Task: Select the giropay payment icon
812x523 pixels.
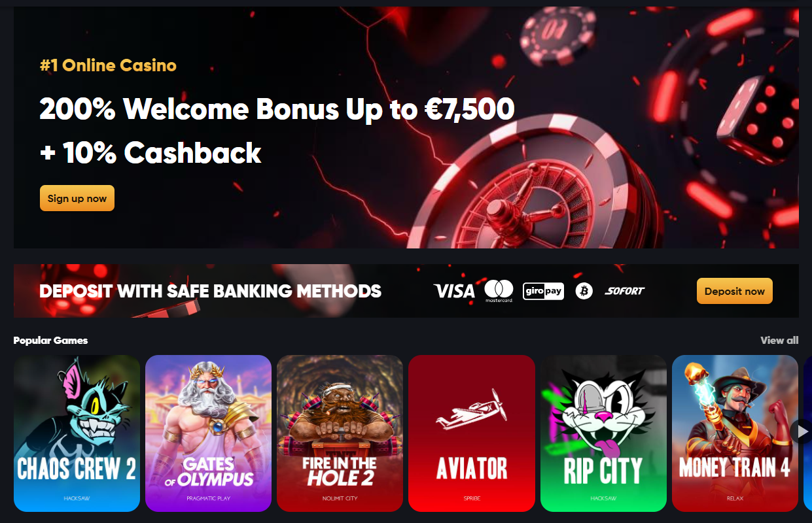Action: [543, 291]
